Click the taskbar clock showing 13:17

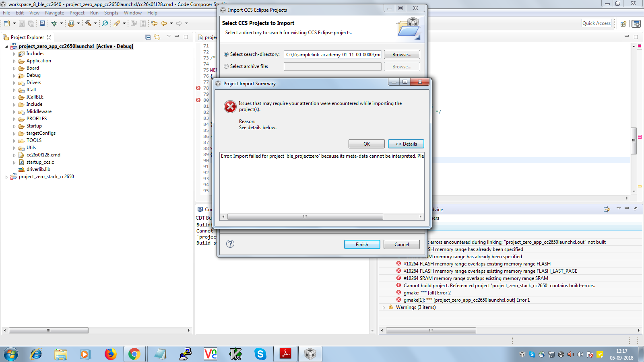[x=621, y=354]
